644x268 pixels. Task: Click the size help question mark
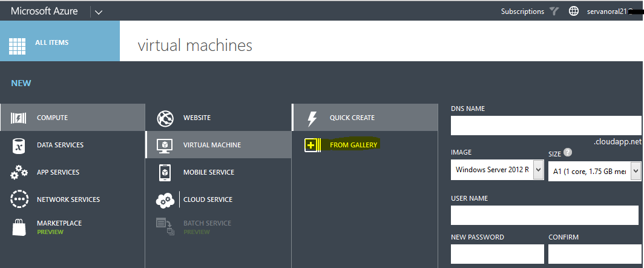[567, 153]
